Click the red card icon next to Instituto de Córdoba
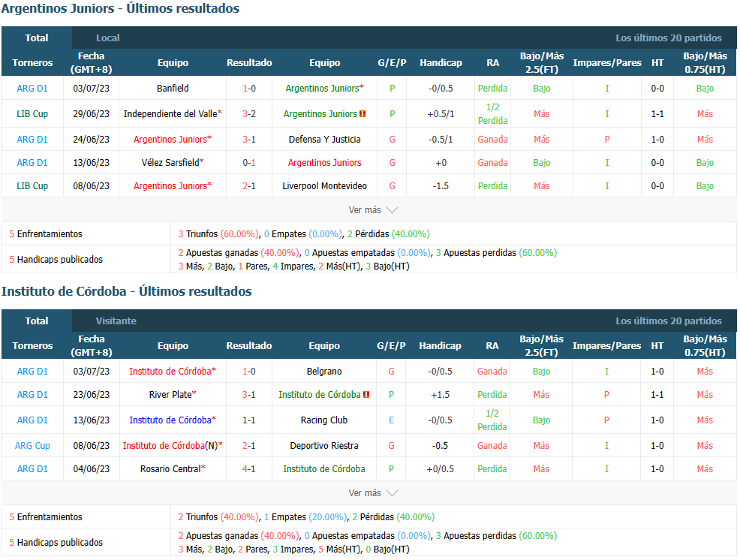The image size is (740, 560). (x=366, y=395)
